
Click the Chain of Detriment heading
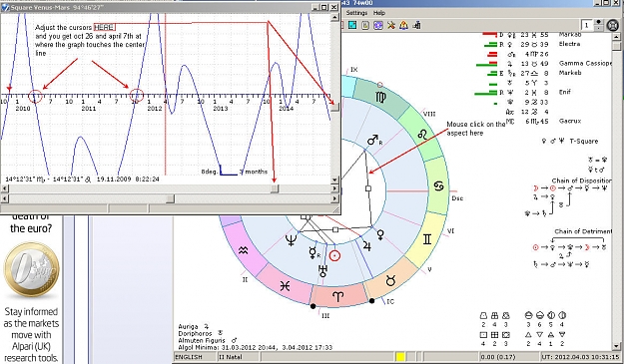[583, 231]
